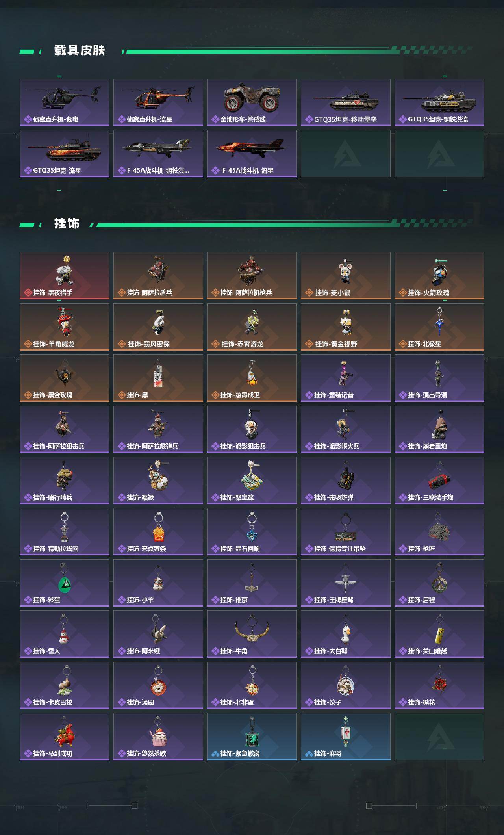Select the 挂饰-麦小鼠 mouse charm

point(346,276)
